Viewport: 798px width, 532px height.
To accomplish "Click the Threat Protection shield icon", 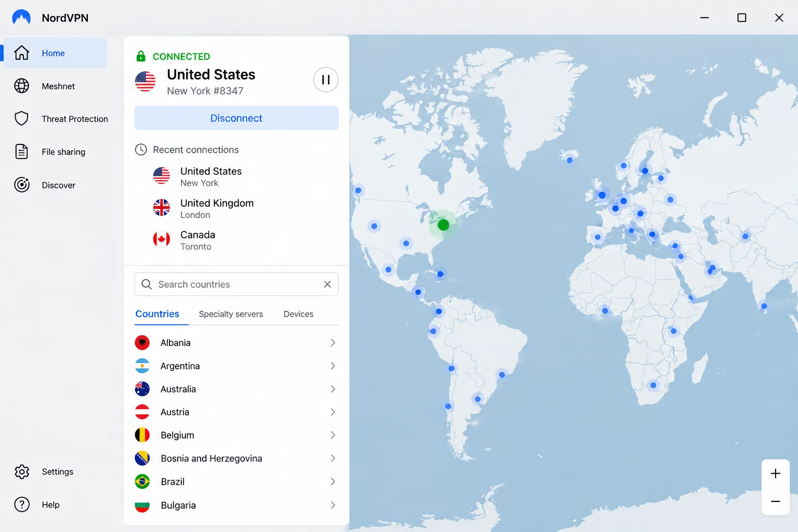I will coord(22,118).
